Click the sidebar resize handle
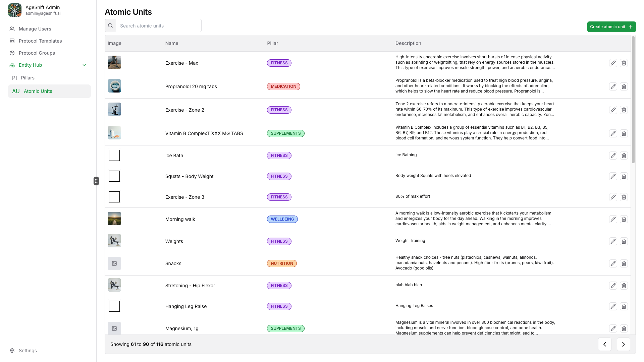644x362 pixels. point(96,181)
